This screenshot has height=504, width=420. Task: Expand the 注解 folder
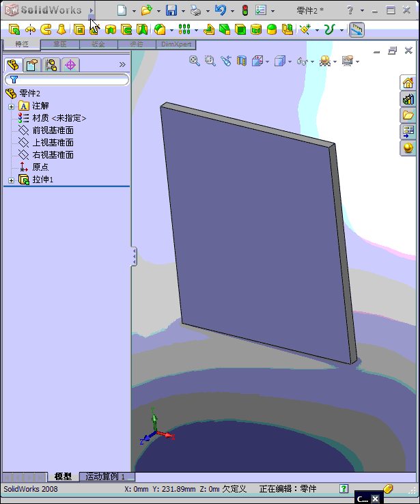tap(11, 107)
